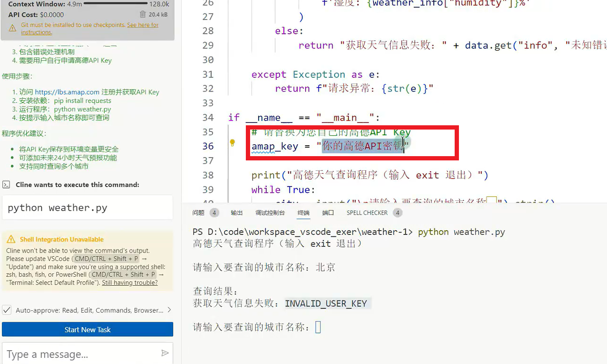The image size is (607, 364).
Task: Click the 'if __name__ == "__main__":' line
Action: [x=304, y=117]
